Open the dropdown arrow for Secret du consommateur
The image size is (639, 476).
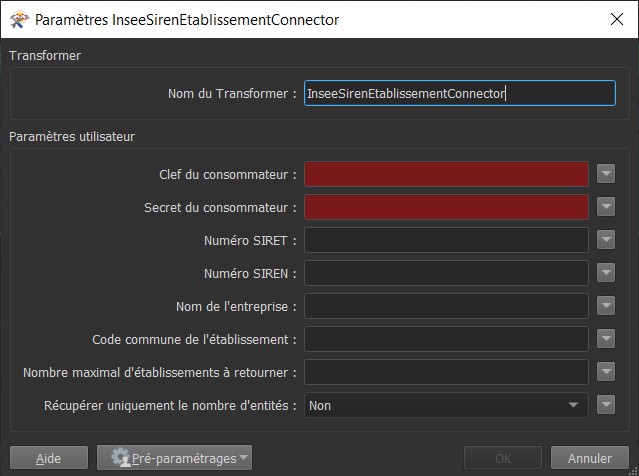point(606,207)
